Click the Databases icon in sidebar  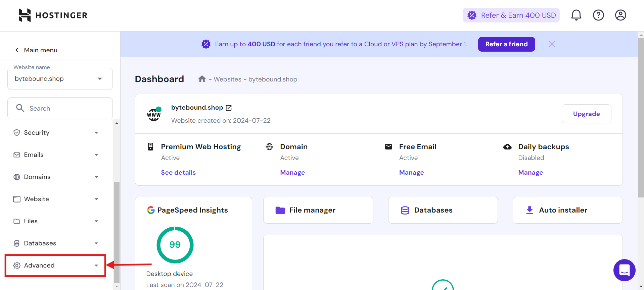(17, 243)
